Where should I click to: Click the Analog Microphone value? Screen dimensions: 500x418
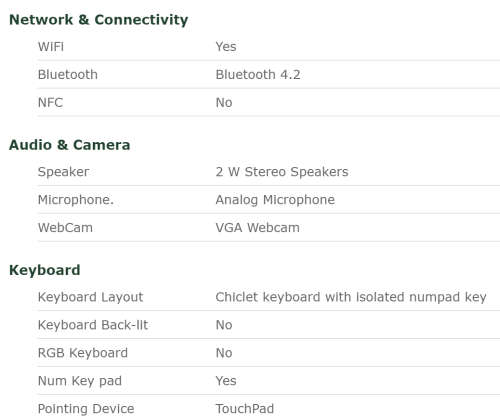(x=275, y=200)
